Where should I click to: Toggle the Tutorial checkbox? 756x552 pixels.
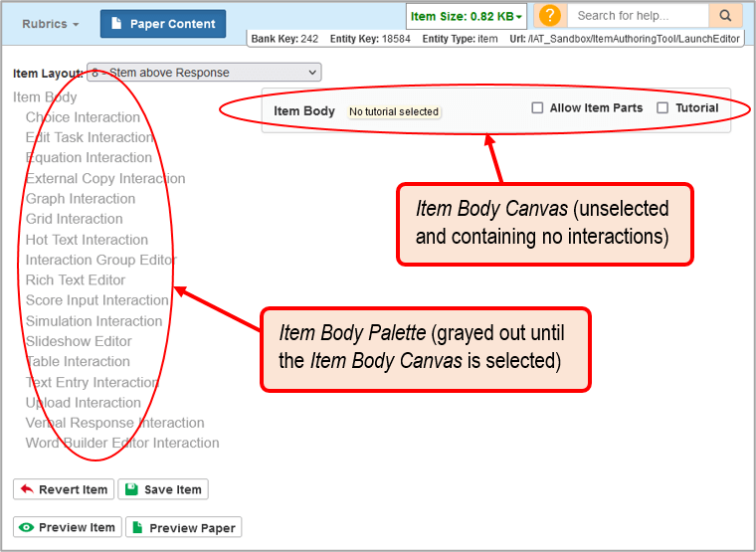coord(662,107)
